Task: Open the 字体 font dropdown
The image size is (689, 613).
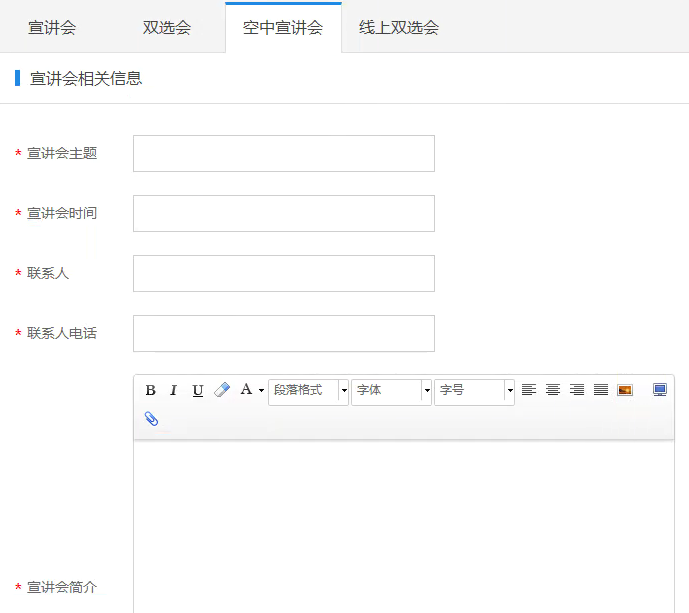Action: pos(391,390)
